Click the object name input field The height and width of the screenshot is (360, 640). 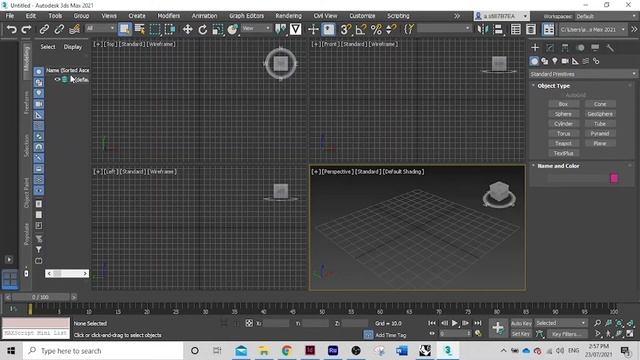pos(578,178)
